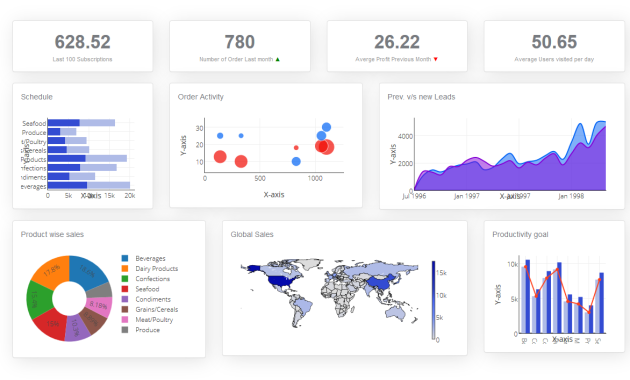Toggle Produce legend label in pie legend
Viewport: 630px width, 380px height.
tap(147, 330)
